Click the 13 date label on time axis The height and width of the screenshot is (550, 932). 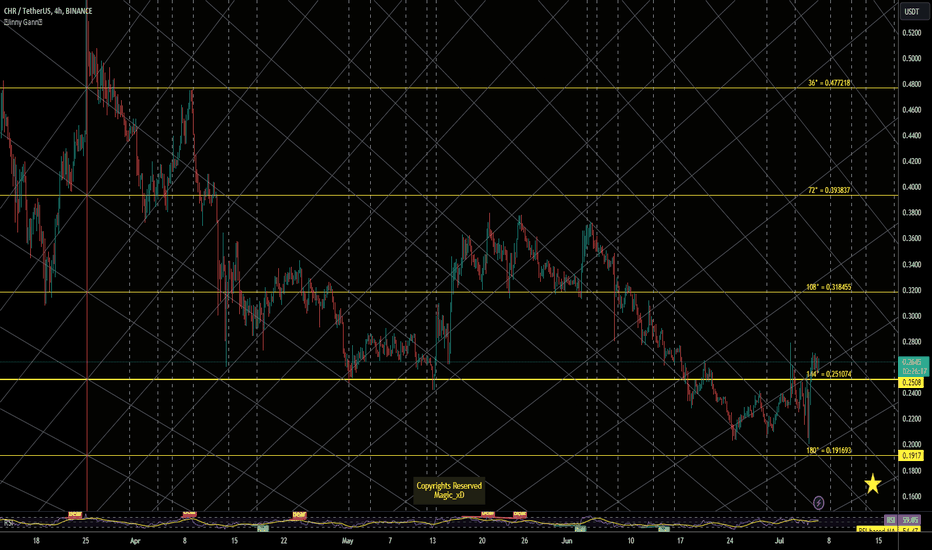coord(433,541)
